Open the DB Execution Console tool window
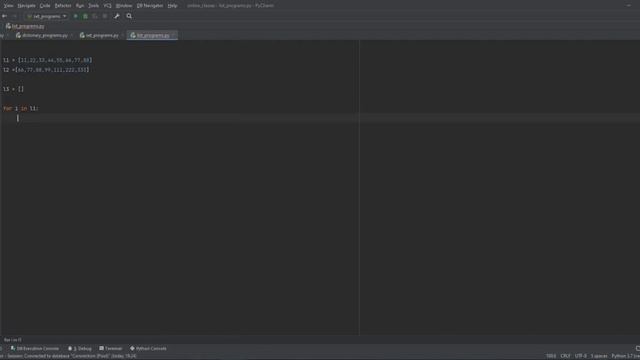The image size is (640, 360). point(35,349)
